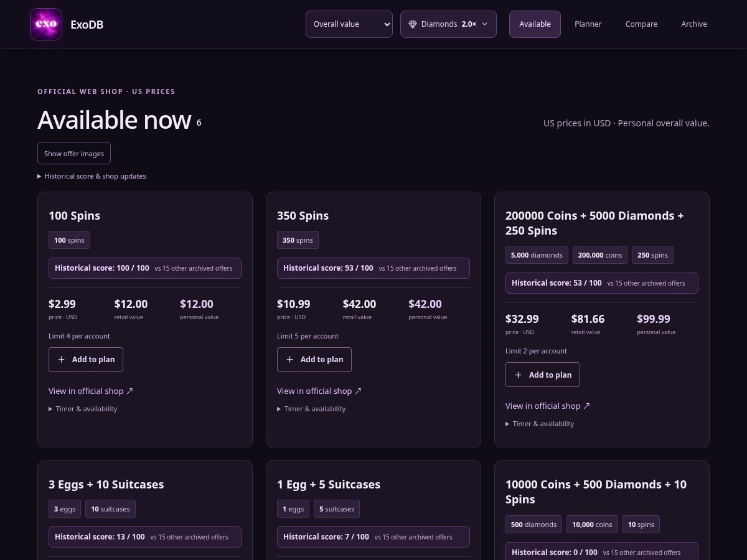
Task: Add 200000 Coins bundle to plan
Action: (543, 375)
